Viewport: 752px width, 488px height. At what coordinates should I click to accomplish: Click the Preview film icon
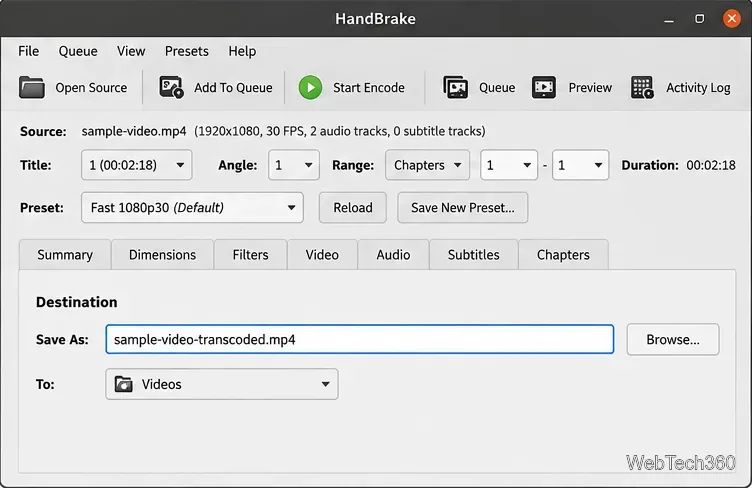click(544, 87)
